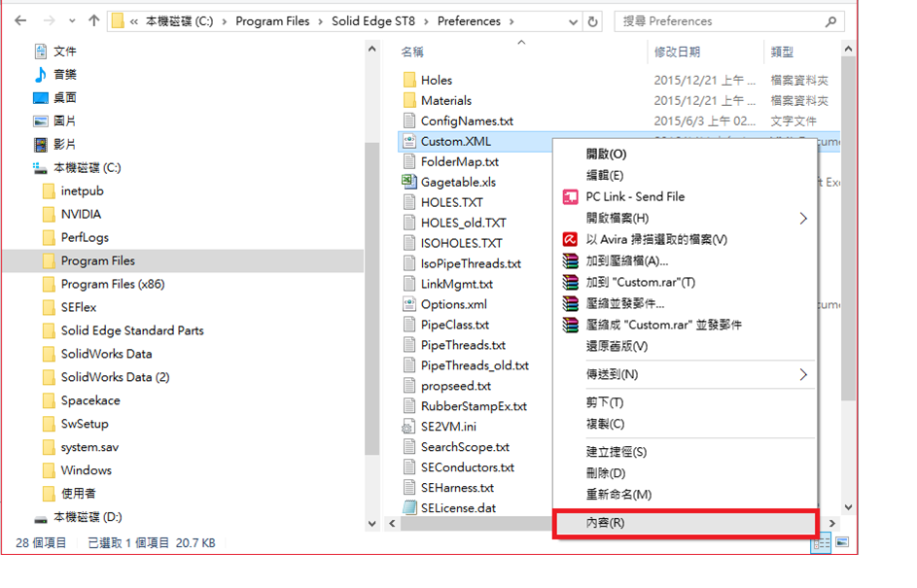Open 音樂 music library icon
The width and height of the screenshot is (917, 588).
click(x=40, y=74)
